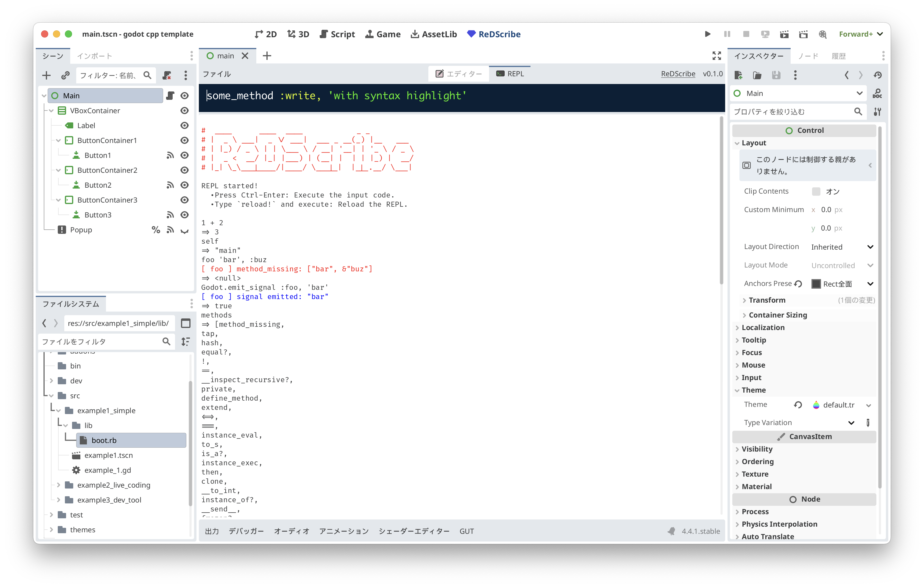Detach script icon in scene dock toolbar

point(166,75)
